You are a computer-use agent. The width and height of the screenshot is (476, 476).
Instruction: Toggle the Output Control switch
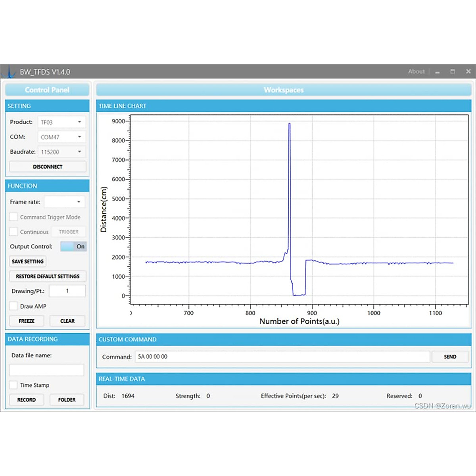tap(73, 246)
